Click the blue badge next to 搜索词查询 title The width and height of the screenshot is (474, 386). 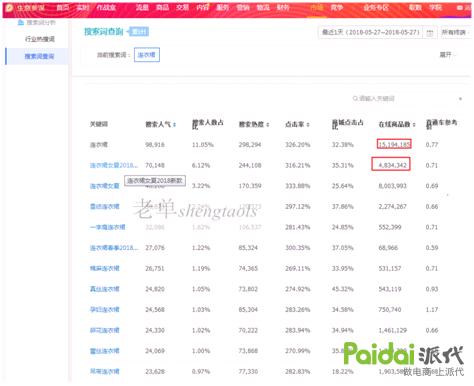tap(139, 32)
